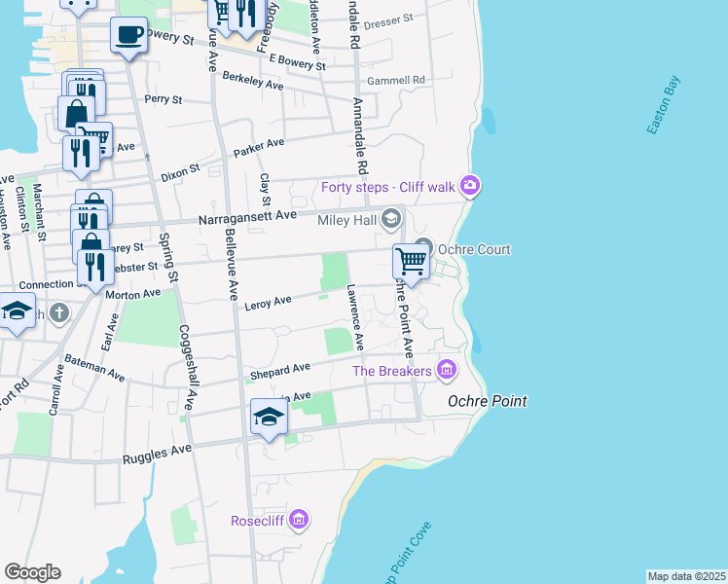Image resolution: width=728 pixels, height=584 pixels.
Task: Click the church cross marker
Action: point(59,312)
